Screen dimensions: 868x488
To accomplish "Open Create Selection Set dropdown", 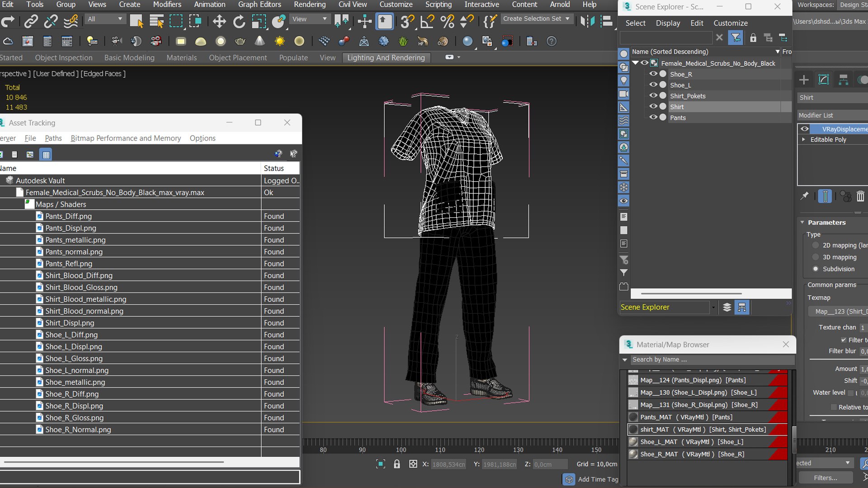I will (x=537, y=19).
